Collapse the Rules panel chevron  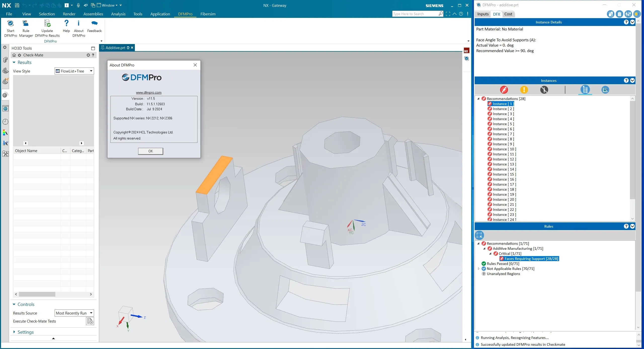(x=632, y=226)
